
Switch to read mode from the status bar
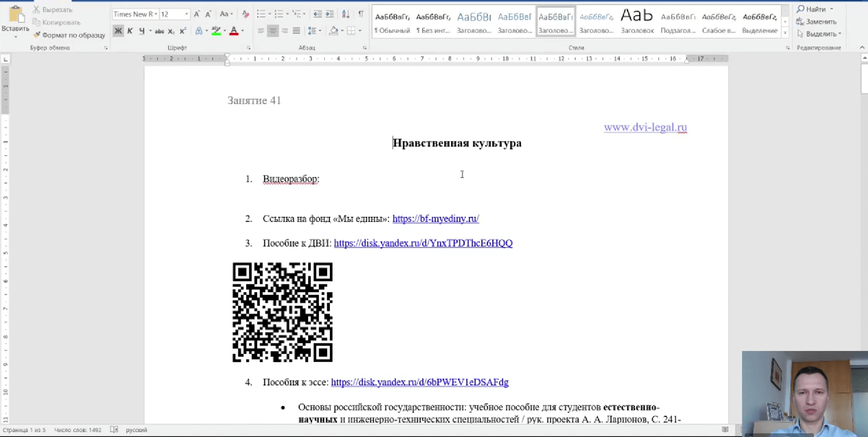[x=725, y=430]
